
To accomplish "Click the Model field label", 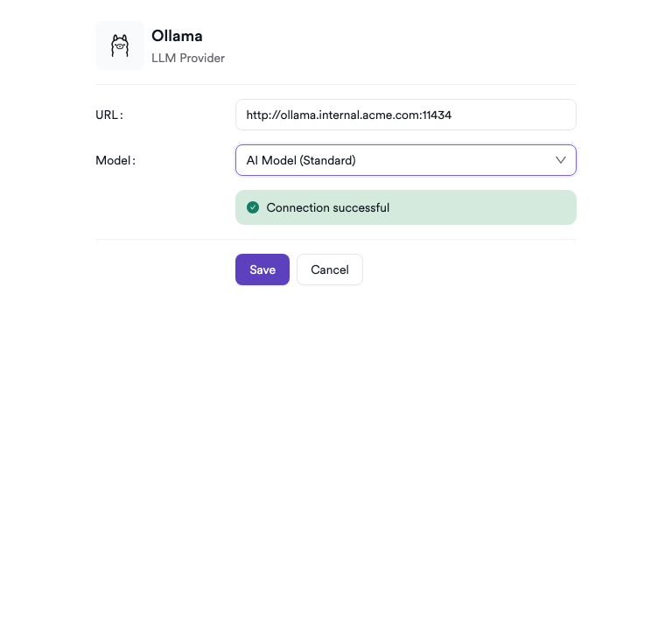I will click(x=115, y=160).
